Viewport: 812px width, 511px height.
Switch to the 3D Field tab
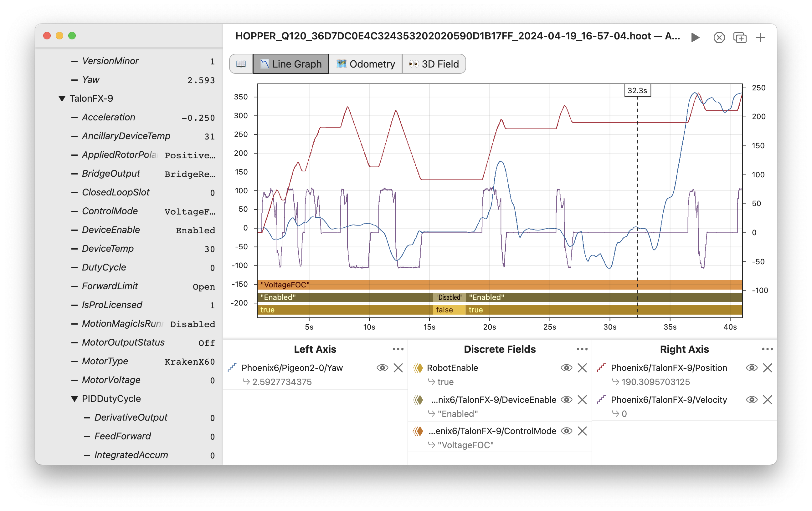(434, 64)
